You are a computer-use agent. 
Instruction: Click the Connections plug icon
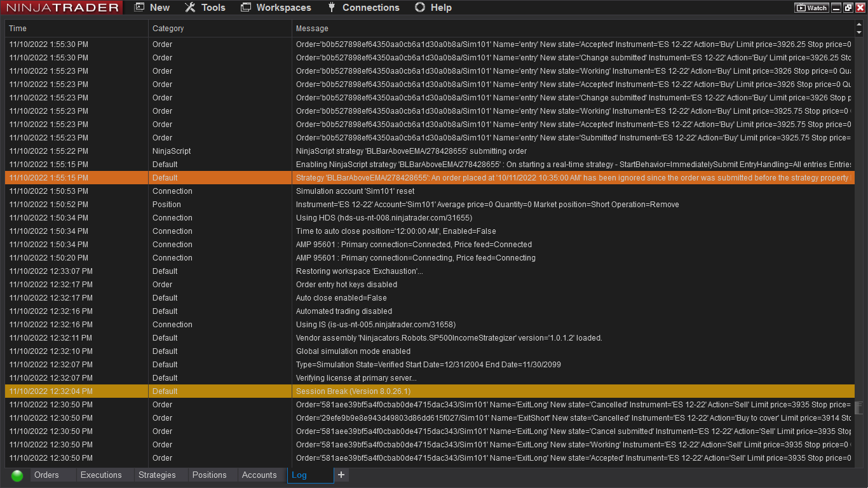(331, 8)
